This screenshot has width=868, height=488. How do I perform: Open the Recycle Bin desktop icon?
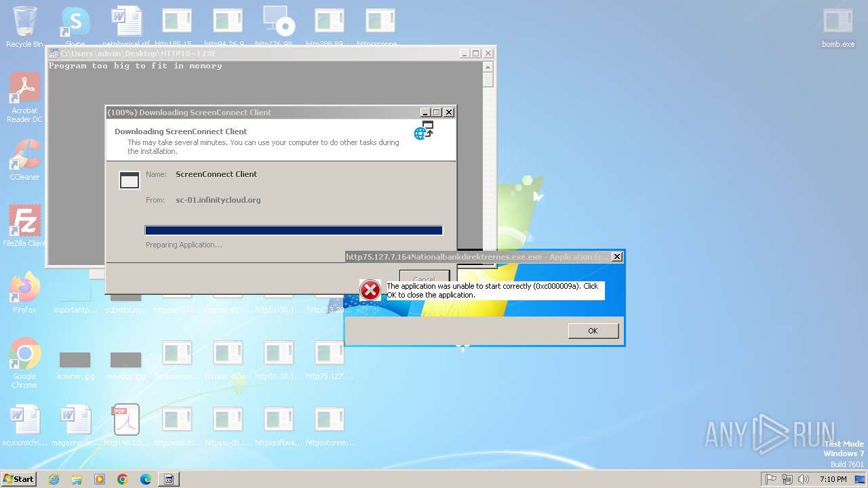[24, 26]
